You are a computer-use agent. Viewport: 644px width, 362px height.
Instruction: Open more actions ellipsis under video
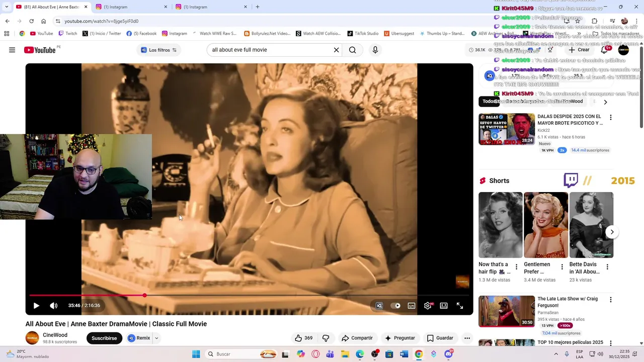(467, 338)
